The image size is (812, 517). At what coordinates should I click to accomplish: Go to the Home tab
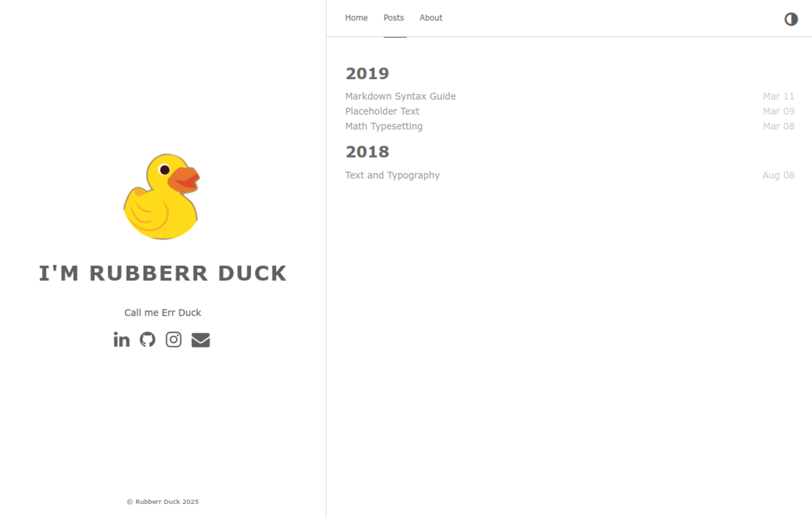click(356, 18)
